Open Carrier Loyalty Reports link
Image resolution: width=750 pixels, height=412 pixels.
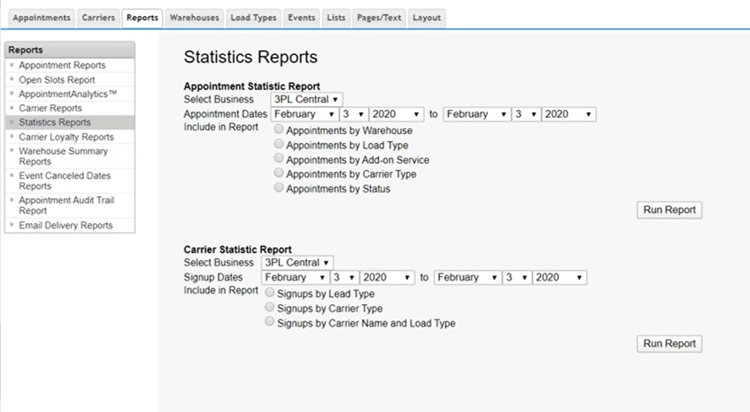tap(66, 137)
